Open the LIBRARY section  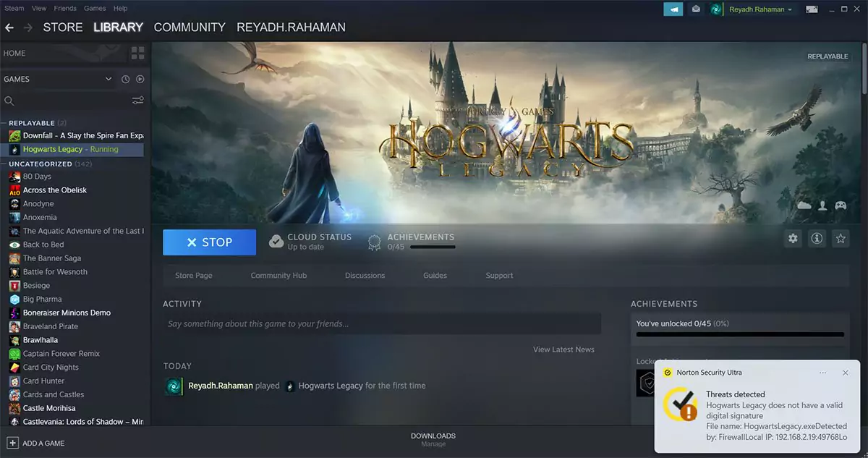pos(118,27)
